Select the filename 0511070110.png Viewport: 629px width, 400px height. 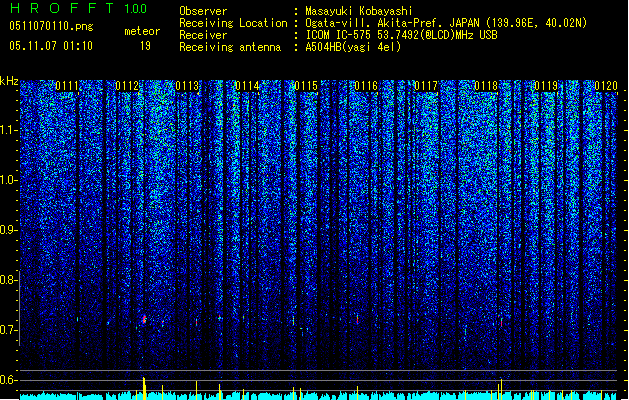[x=51, y=26]
